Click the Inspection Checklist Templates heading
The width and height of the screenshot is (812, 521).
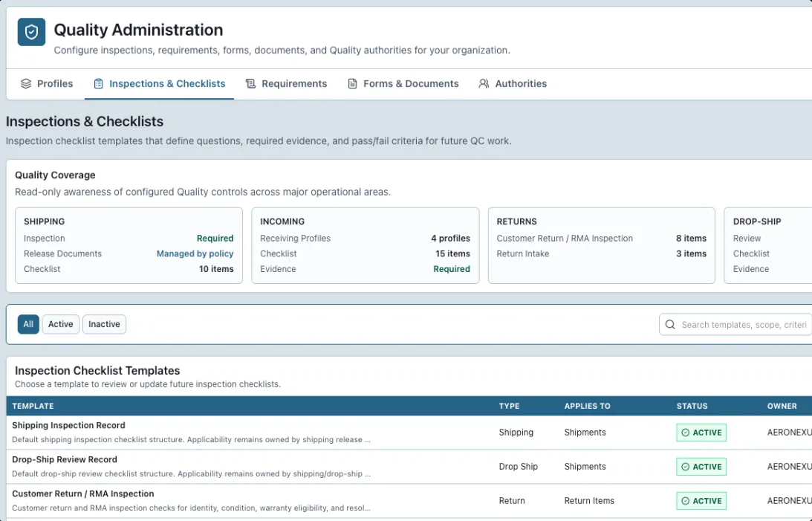[x=97, y=371]
